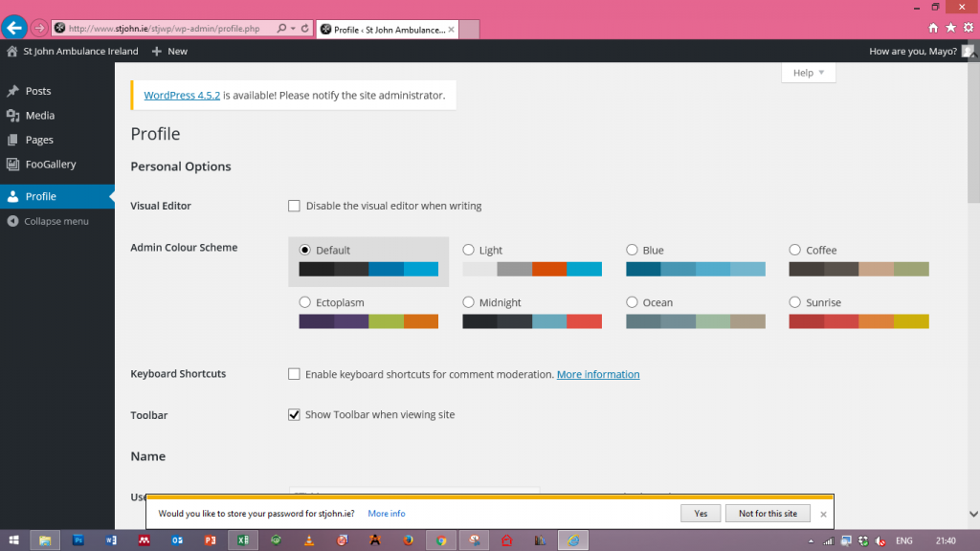Tick Disable the visual editor checkbox
Image resolution: width=980 pixels, height=551 pixels.
pyautogui.click(x=295, y=206)
